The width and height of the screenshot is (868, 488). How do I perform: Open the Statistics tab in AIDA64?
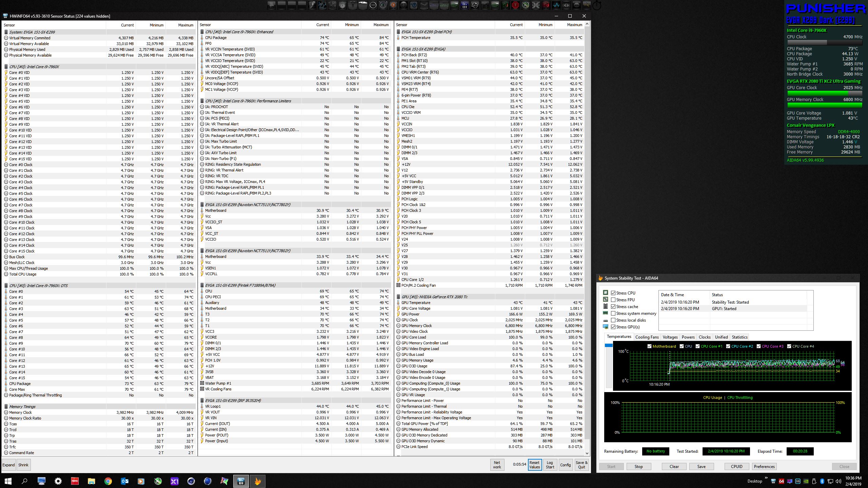pyautogui.click(x=739, y=337)
